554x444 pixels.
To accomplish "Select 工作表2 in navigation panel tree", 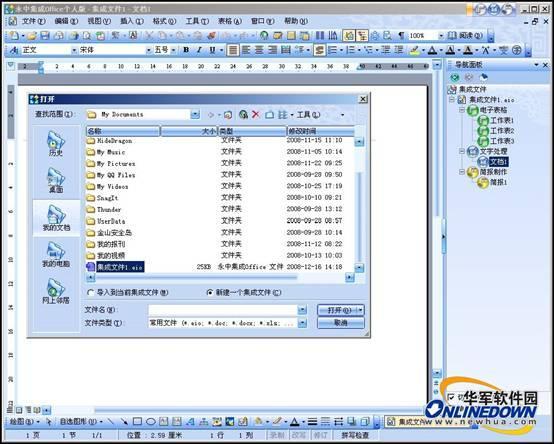I will click(x=502, y=131).
